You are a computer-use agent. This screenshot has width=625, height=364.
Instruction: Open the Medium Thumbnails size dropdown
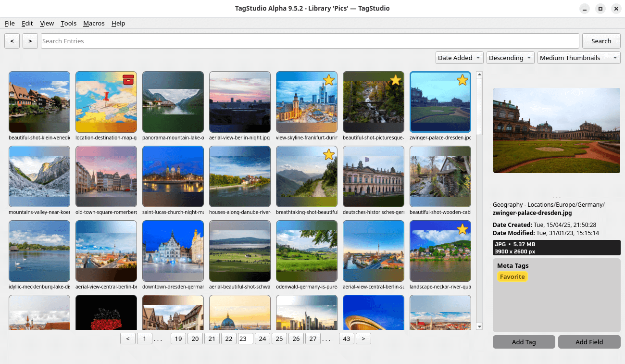pos(579,58)
